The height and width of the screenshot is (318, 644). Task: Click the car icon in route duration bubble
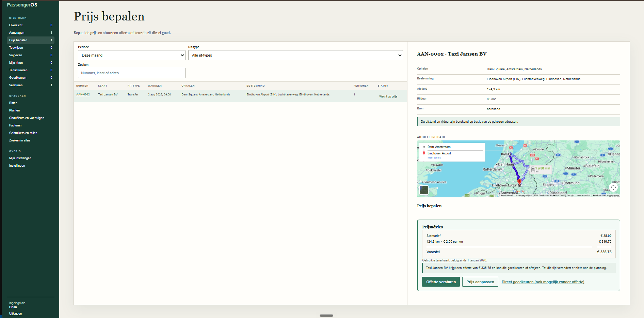coord(533,168)
